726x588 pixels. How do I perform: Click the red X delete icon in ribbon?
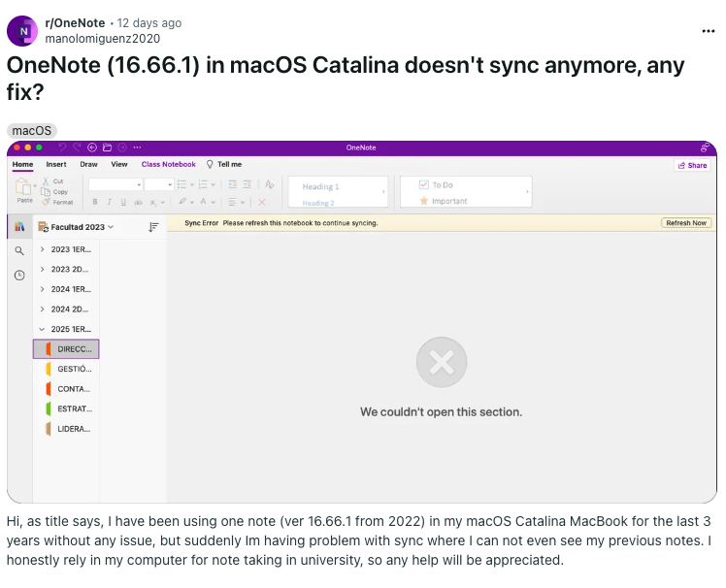tap(262, 202)
